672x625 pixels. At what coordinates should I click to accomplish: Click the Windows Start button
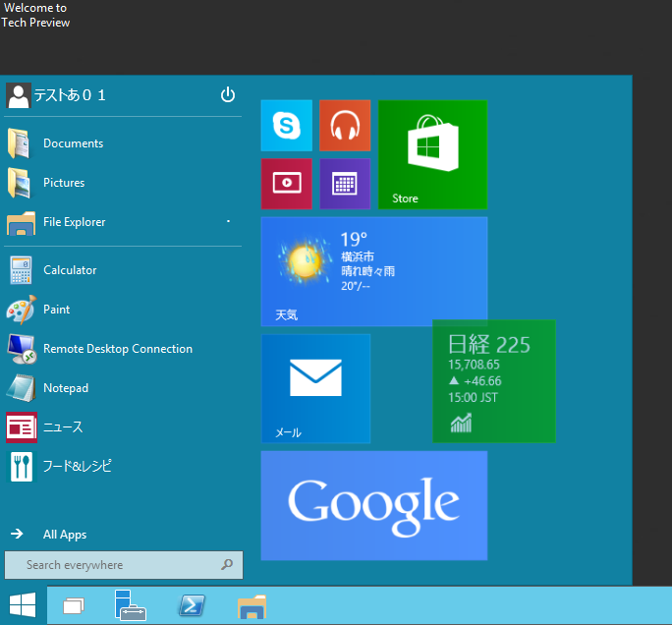coord(23,604)
